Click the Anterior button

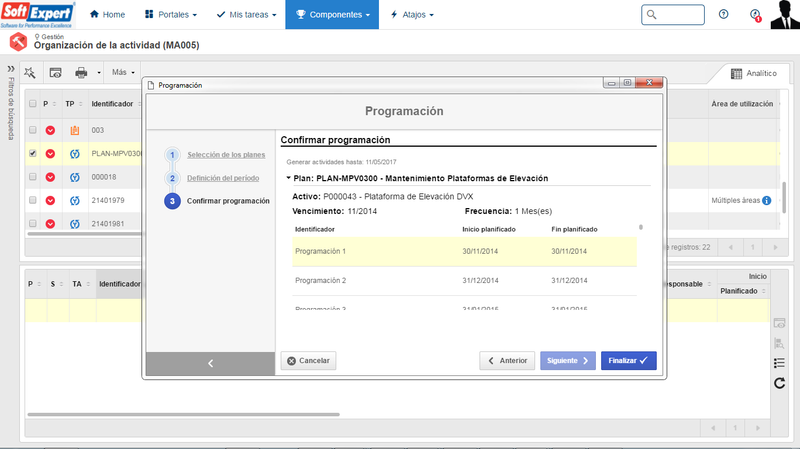tap(507, 361)
